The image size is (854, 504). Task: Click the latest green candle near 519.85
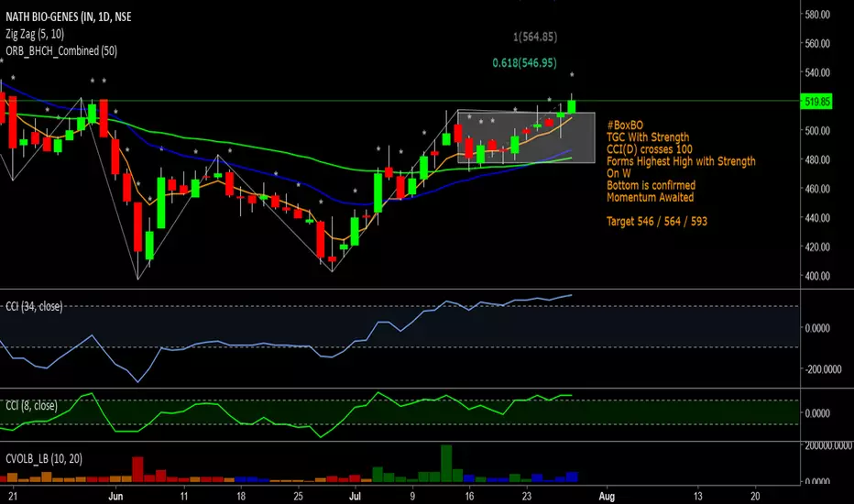pos(572,106)
